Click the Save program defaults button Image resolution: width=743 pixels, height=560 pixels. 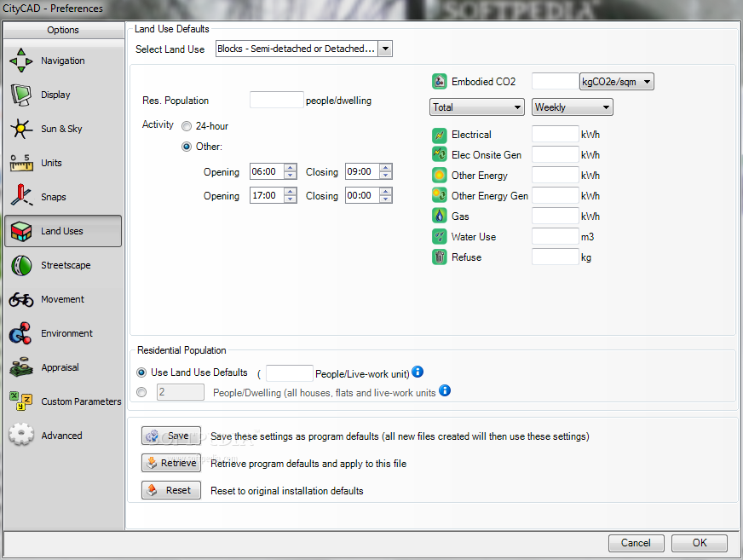171,436
